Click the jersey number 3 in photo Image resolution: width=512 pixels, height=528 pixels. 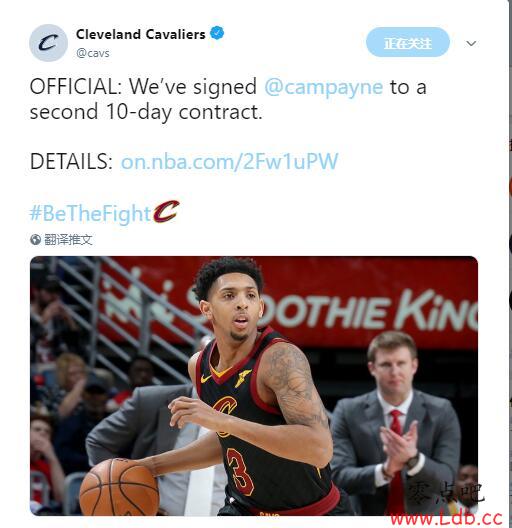240,471
